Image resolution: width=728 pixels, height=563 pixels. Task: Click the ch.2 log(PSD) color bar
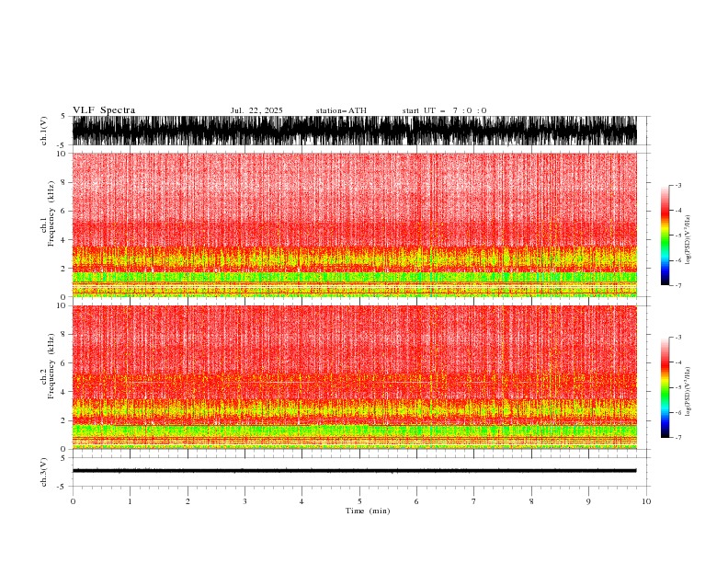(x=665, y=387)
